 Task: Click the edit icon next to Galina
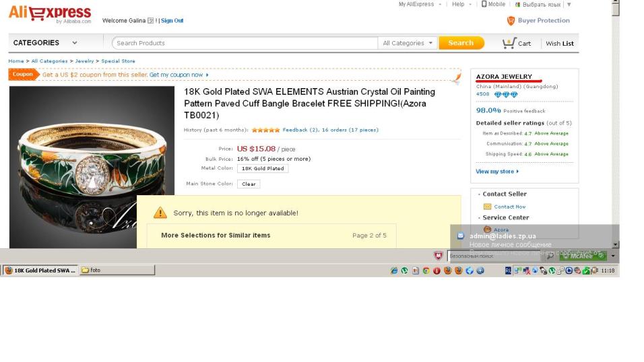(x=151, y=20)
